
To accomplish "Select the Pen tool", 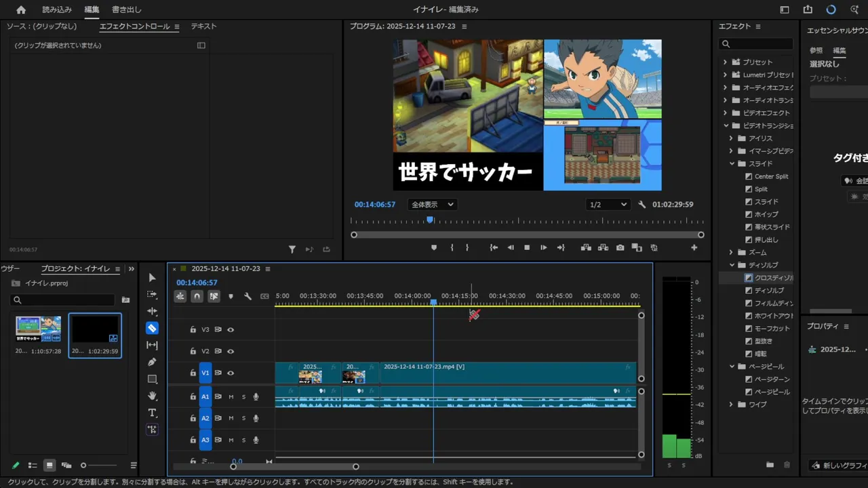I will click(152, 362).
